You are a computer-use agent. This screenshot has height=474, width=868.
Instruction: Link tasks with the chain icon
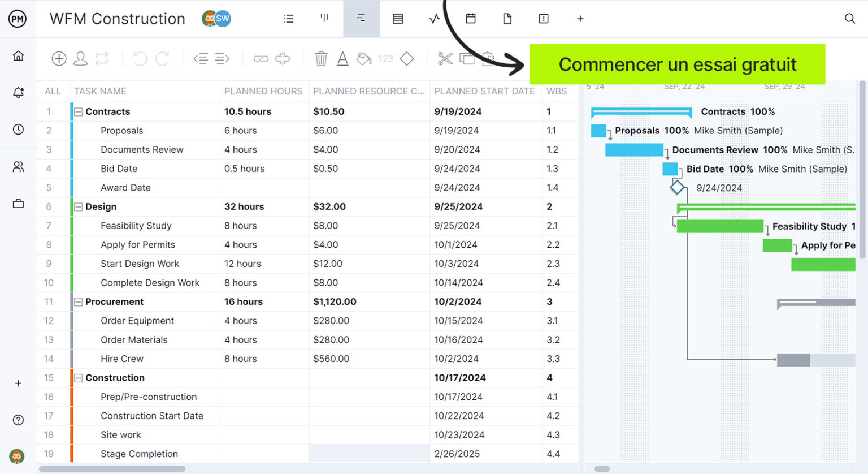pyautogui.click(x=261, y=58)
